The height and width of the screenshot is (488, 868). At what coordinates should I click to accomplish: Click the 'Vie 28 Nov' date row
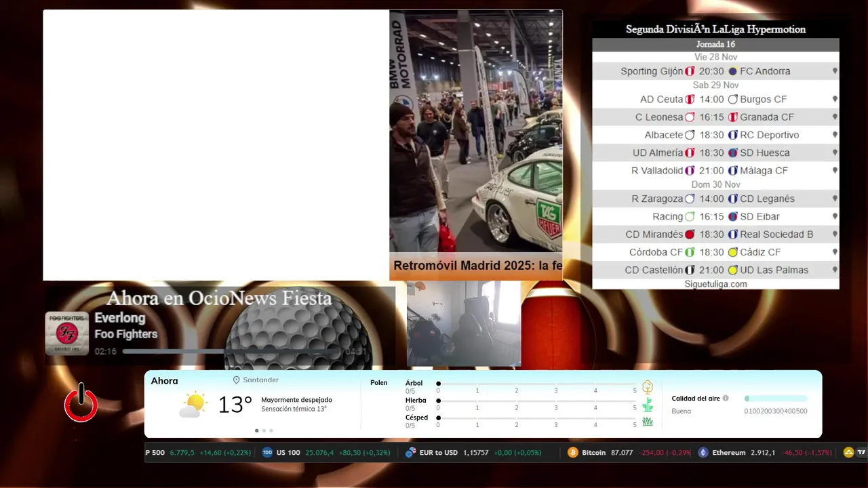(x=715, y=57)
